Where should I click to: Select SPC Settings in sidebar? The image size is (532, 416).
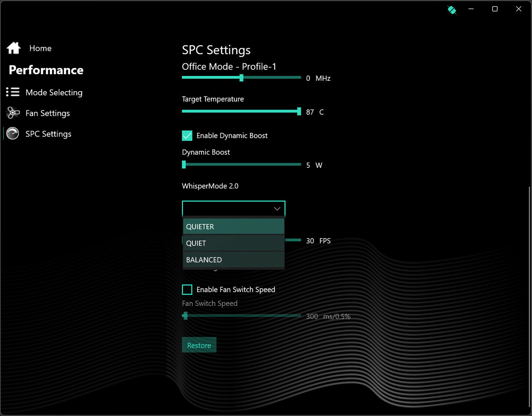[x=48, y=134]
